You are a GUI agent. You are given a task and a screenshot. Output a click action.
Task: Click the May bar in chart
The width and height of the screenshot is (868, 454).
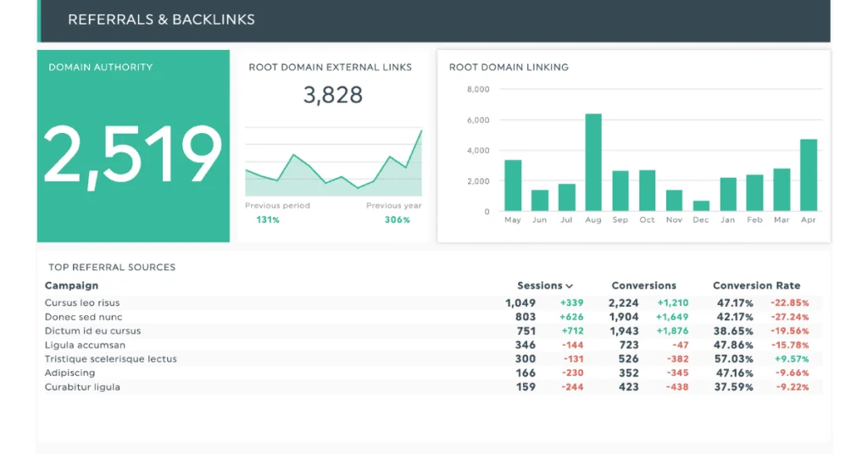click(513, 185)
